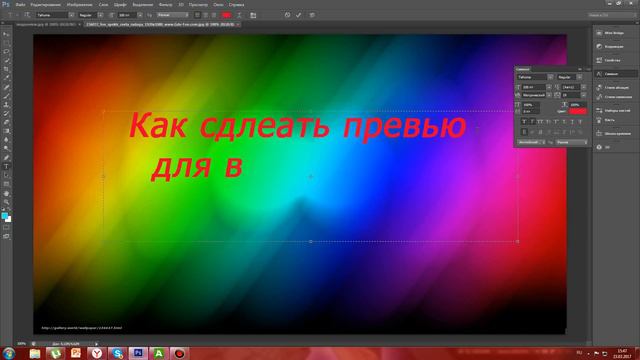Toggle Faux Bold in Character panel

(x=524, y=122)
